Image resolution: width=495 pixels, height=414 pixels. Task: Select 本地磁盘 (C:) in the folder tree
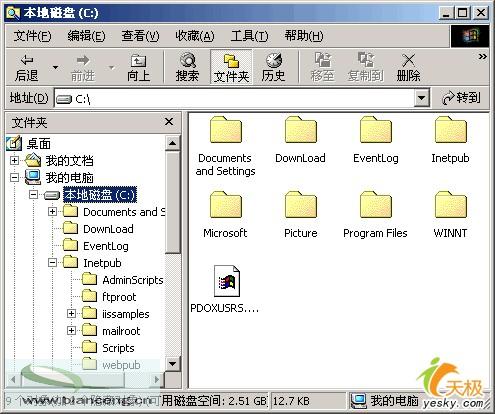coord(100,195)
